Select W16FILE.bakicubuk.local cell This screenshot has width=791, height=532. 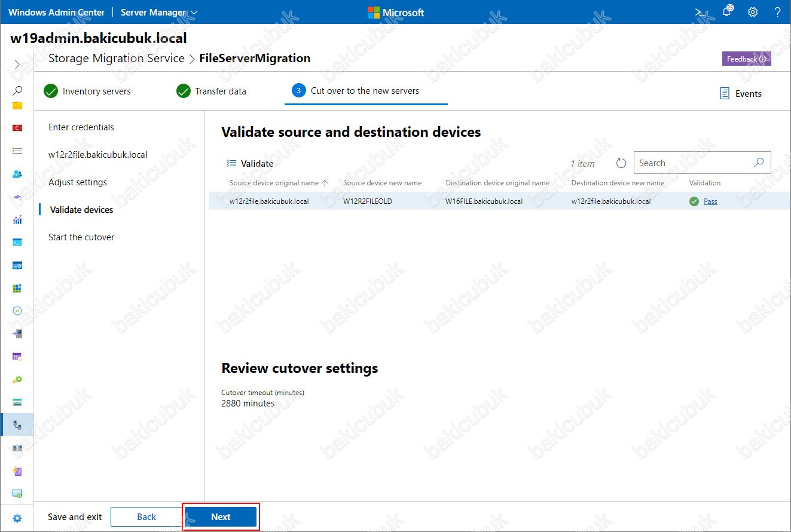click(x=484, y=201)
